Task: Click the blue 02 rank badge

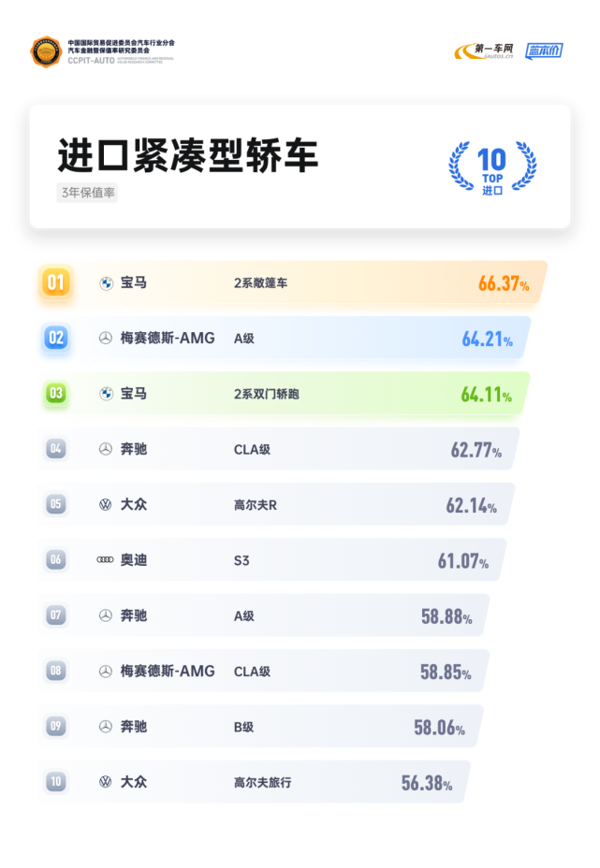Action: point(56,338)
